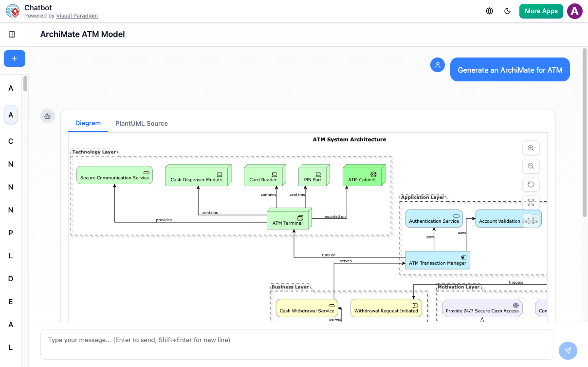Open the profile avatar menu
This screenshot has height=367, width=588.
[574, 11]
